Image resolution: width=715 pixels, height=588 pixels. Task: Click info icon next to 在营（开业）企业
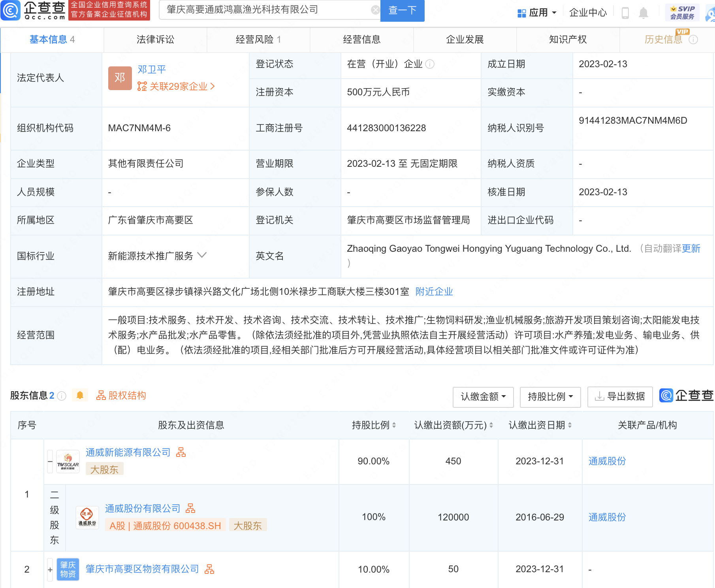point(430,64)
